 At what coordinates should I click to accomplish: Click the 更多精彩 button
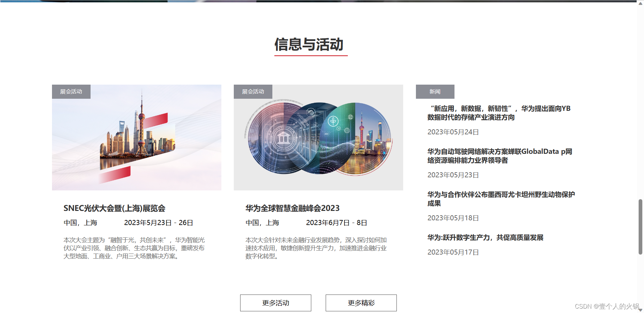(361, 303)
